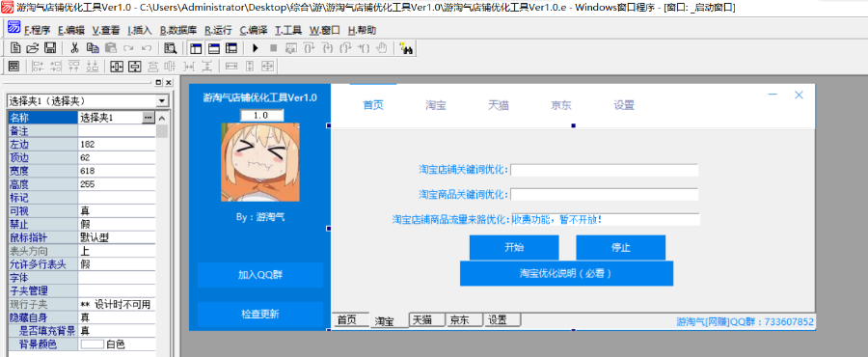868x357 pixels.
Task: Open the I.插入 menu
Action: 140,31
